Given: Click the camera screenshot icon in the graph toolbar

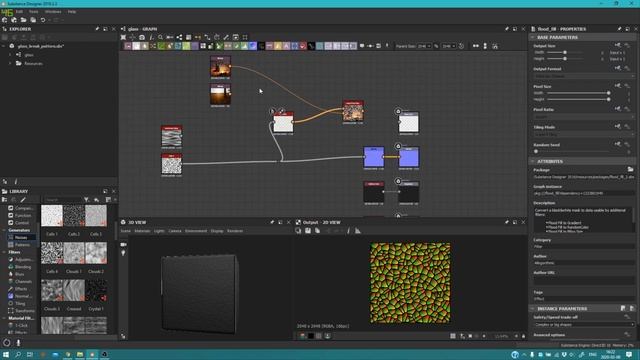Looking at the screenshot, I should click(x=142, y=37).
